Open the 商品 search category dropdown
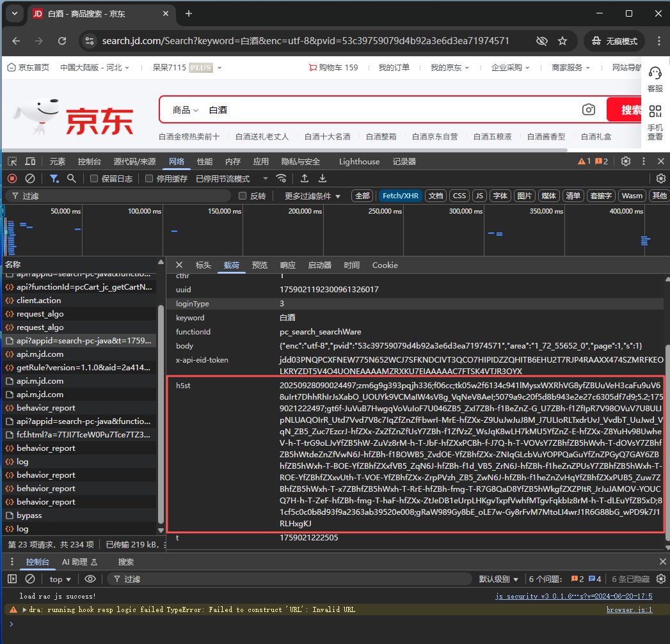This screenshot has height=644, width=670. 186,110
